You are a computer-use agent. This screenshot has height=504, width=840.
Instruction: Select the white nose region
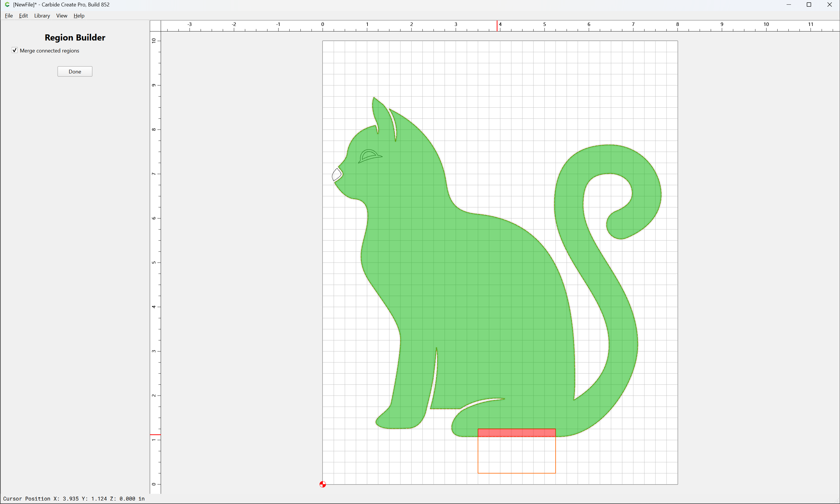(x=337, y=175)
